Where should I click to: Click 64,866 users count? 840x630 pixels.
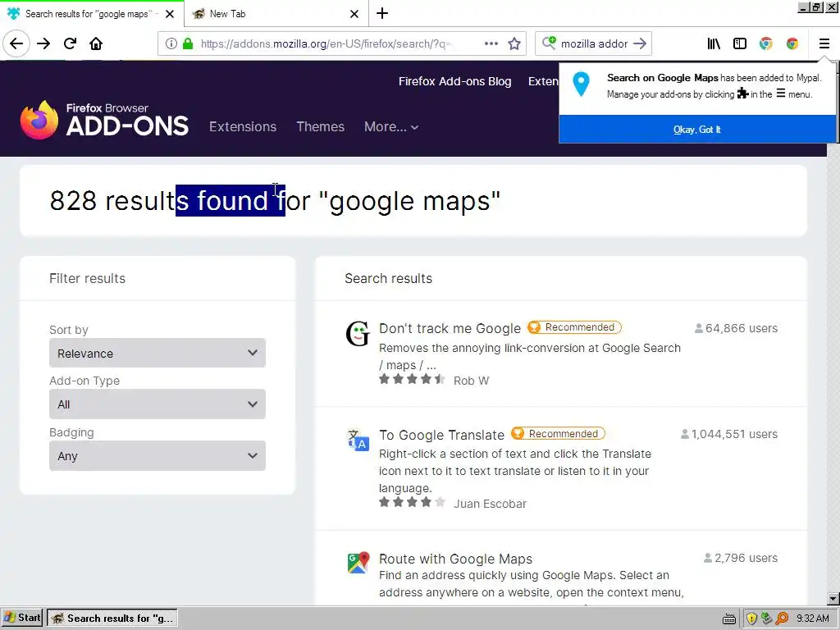point(736,328)
